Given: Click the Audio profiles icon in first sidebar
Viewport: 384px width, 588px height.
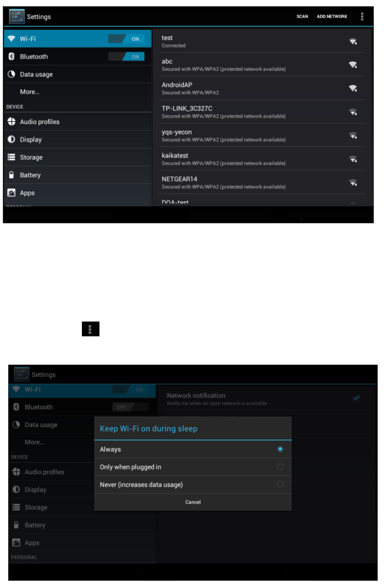Looking at the screenshot, I should tap(12, 122).
